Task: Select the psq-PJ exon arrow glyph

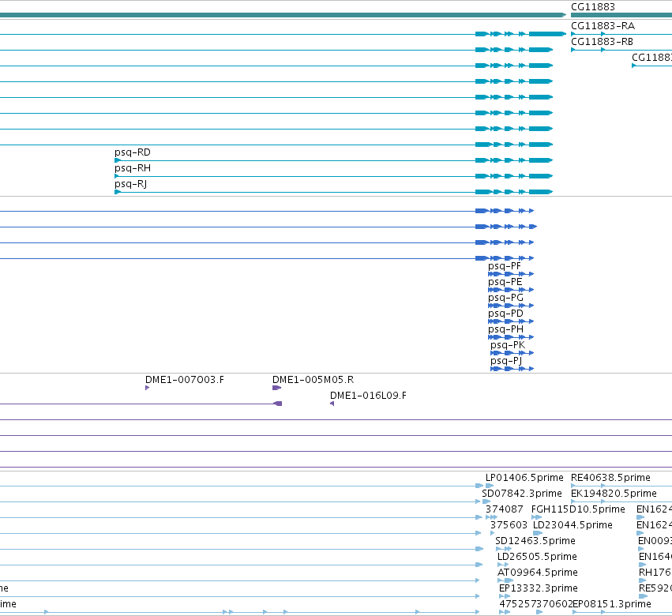Action: [512, 369]
